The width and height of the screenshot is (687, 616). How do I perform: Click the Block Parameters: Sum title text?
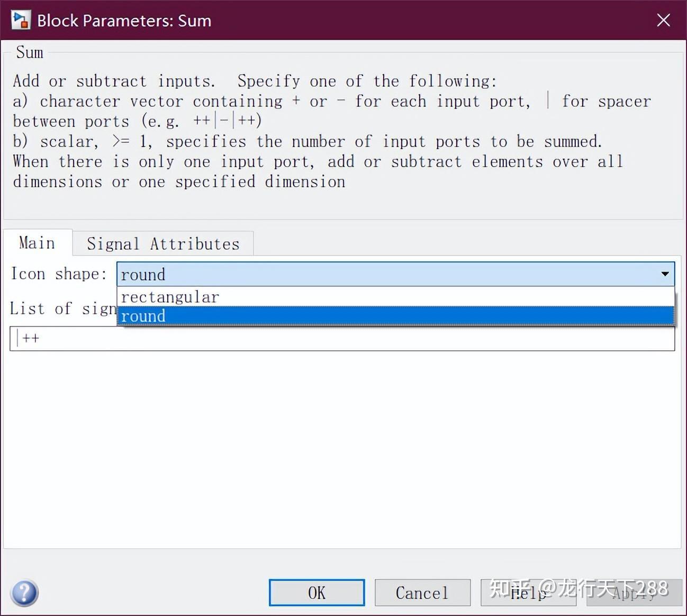click(124, 21)
